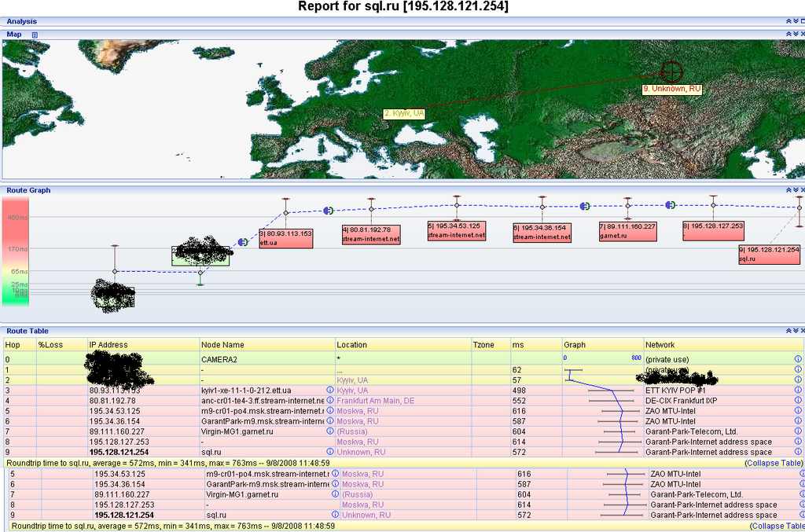This screenshot has width=805, height=532.
Task: Click globe icon between 195.34.36.154 and garnet.ru hops
Action: tap(584, 206)
